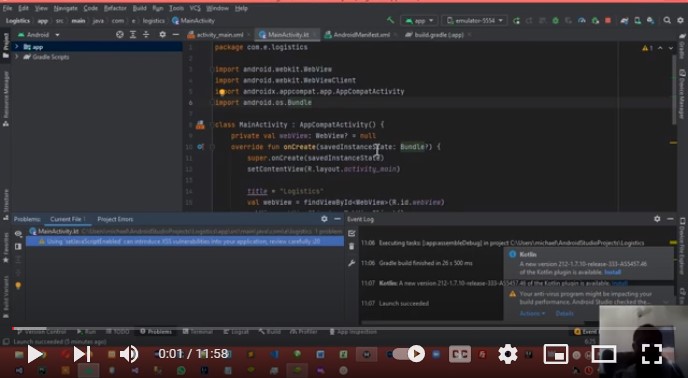Click the Select Opened File target icon

click(119, 34)
